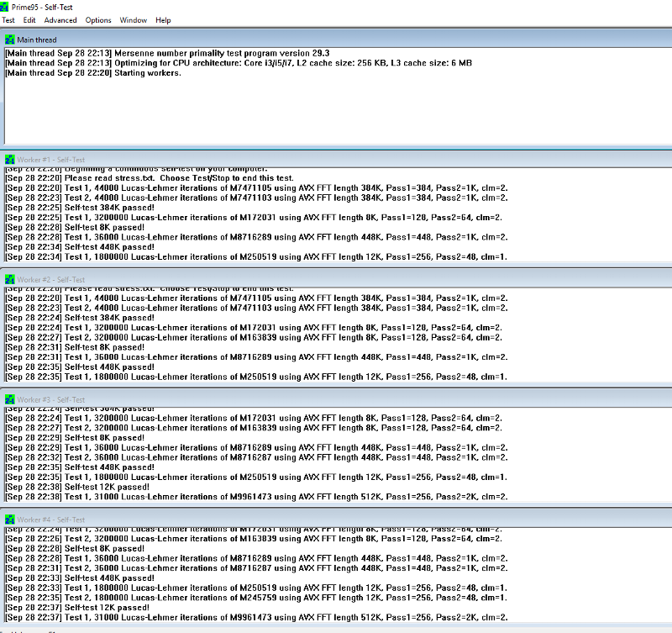Select Worker #1's 'Self-test 384K passed!' line
Viewport: 672px width, 633px height.
click(80, 208)
